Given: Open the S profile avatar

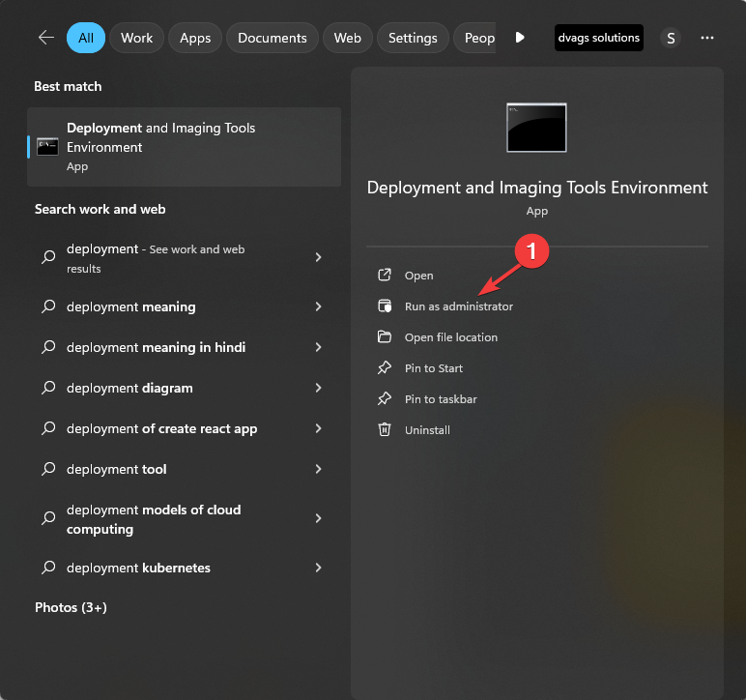Looking at the screenshot, I should (671, 38).
